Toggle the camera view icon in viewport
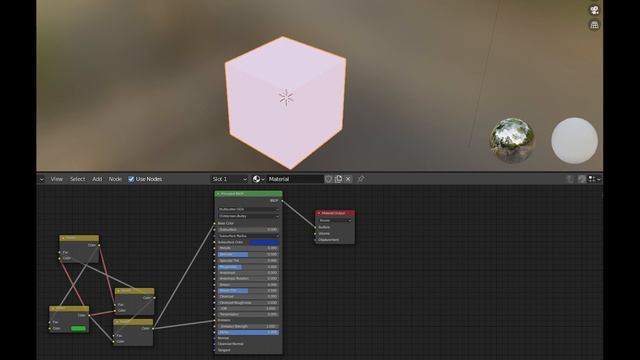 point(594,10)
